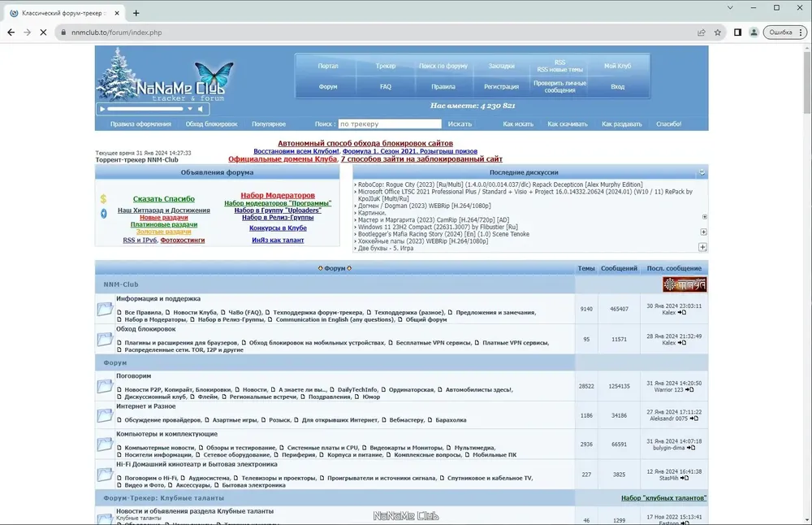812x525 pixels.
Task: Open Набор "клубных талантов" link
Action: point(664,498)
